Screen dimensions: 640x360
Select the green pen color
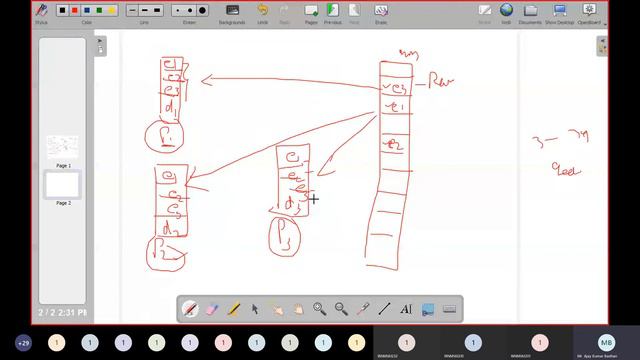tap(99, 10)
